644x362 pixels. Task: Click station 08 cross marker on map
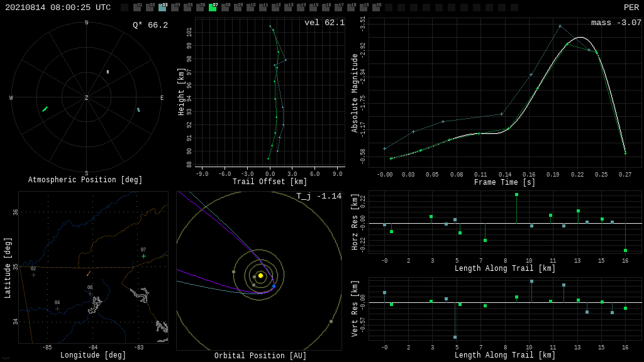[x=90, y=293]
